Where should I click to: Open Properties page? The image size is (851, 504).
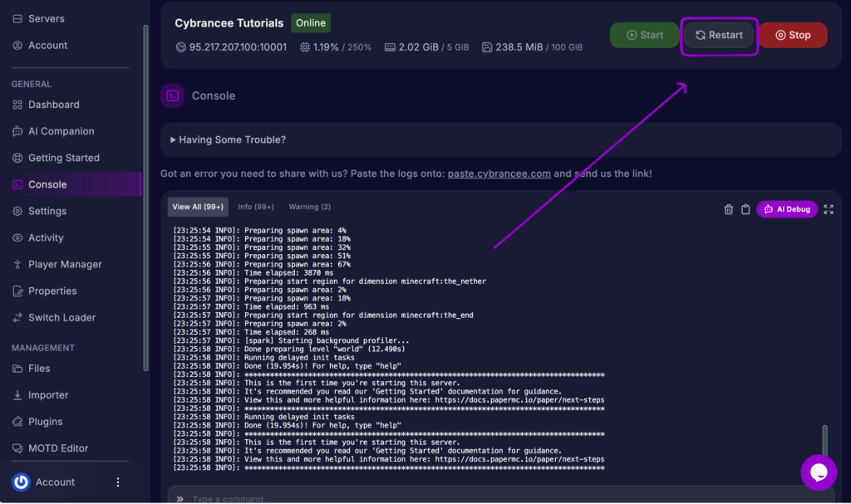52,291
